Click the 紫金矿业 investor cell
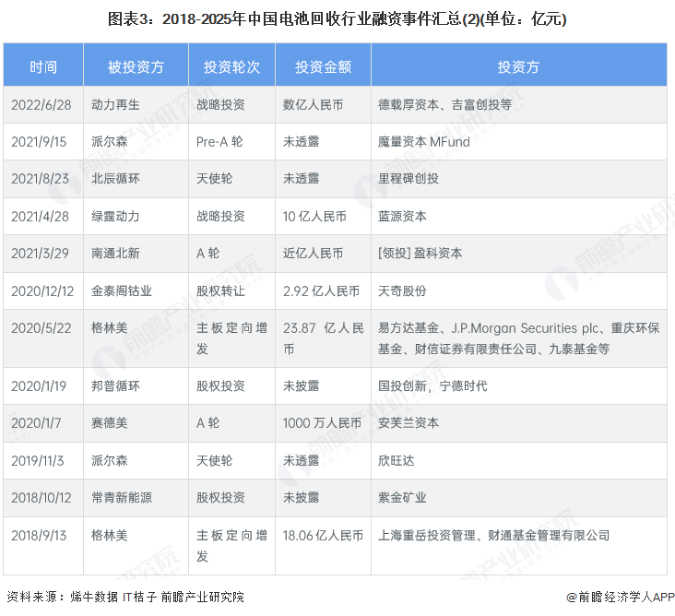This screenshot has height=616, width=675. [519, 498]
